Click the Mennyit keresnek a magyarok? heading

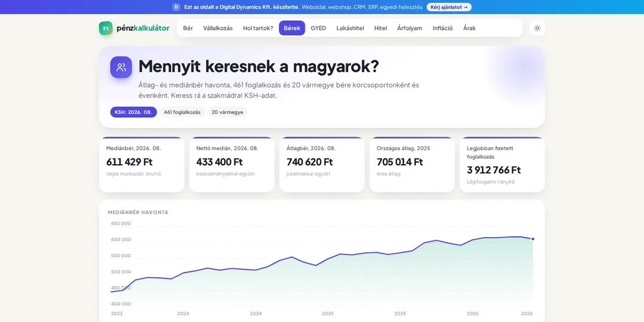click(x=259, y=66)
